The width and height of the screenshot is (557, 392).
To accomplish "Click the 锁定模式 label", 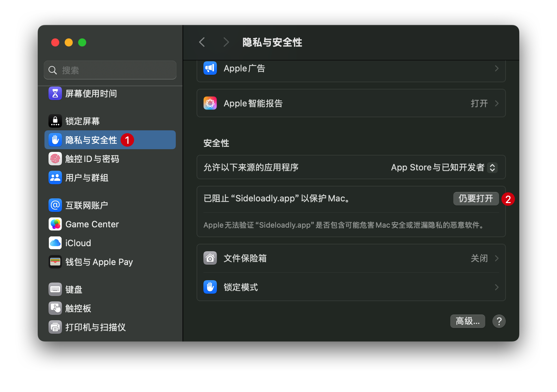I will point(241,287).
